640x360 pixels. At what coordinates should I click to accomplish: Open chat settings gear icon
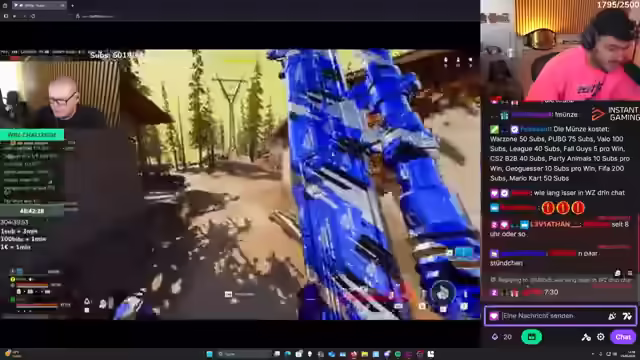click(x=600, y=337)
